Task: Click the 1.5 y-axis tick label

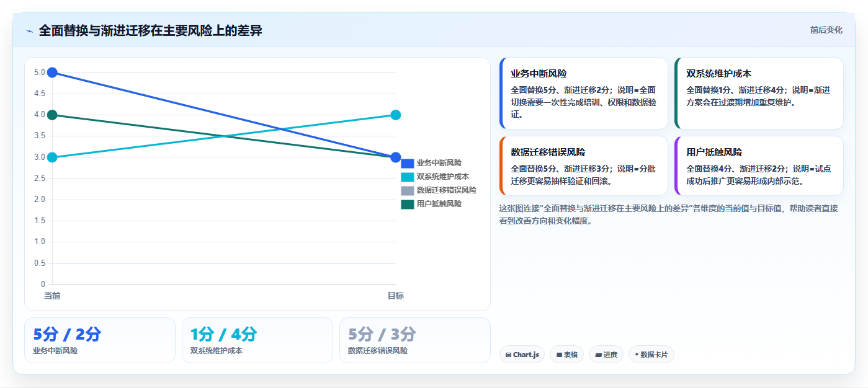Action: coord(40,221)
